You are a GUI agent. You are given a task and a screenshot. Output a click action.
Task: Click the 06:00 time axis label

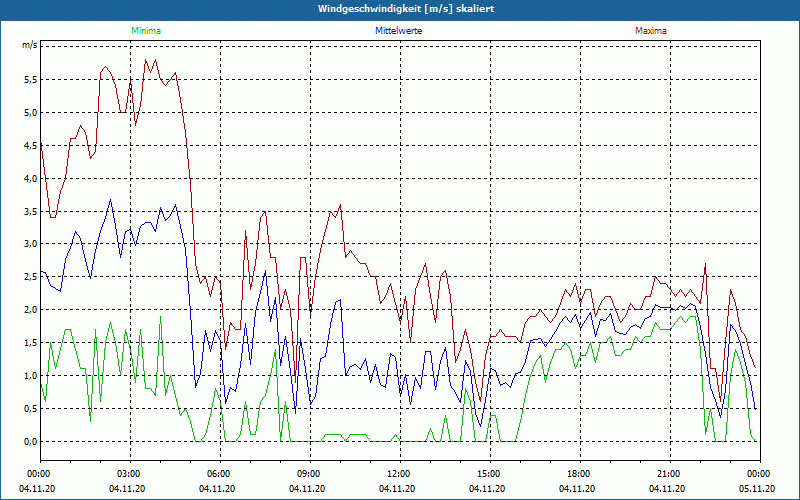click(x=220, y=474)
